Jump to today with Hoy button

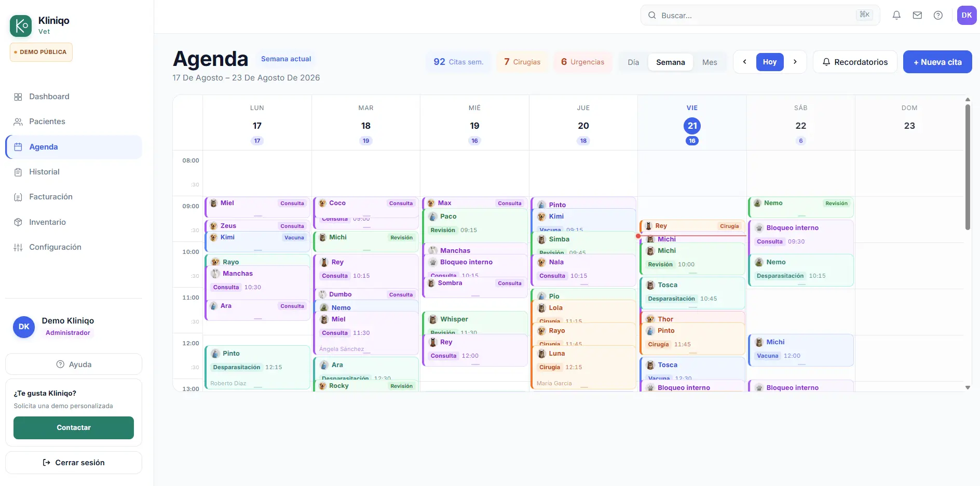pyautogui.click(x=770, y=62)
